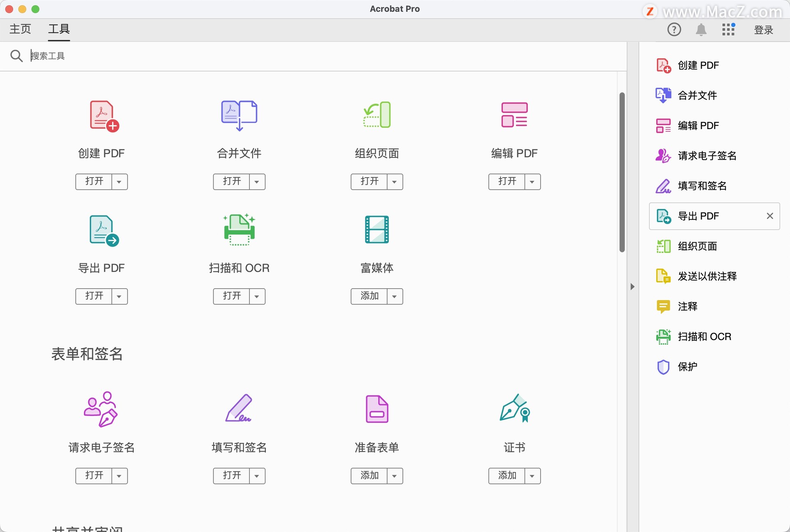Click 打开 button under 扫描和 OCR
This screenshot has width=790, height=532.
(x=232, y=296)
